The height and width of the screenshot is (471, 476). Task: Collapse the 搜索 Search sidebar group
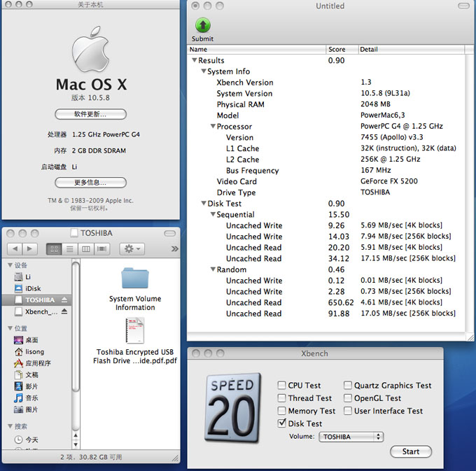tap(10, 426)
